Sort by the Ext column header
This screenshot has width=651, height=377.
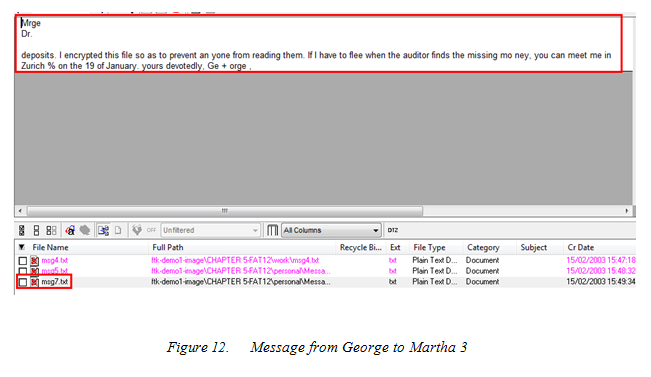pos(395,247)
